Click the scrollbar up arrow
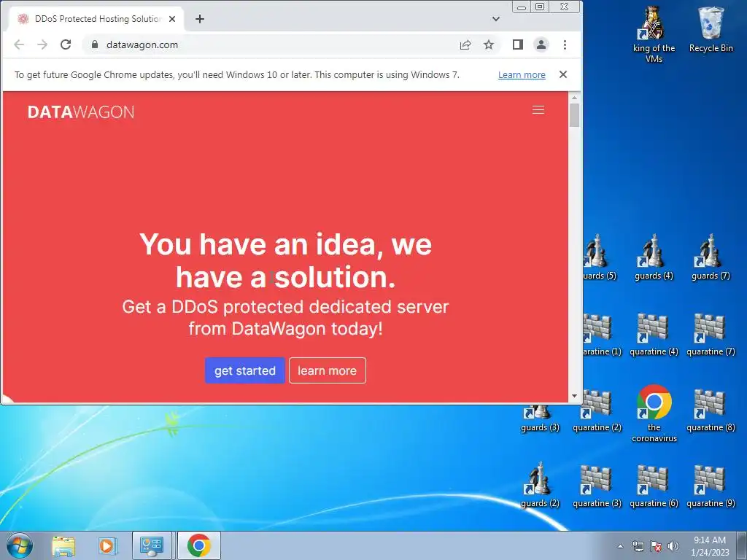Screen dimensions: 747x560 tap(574, 98)
